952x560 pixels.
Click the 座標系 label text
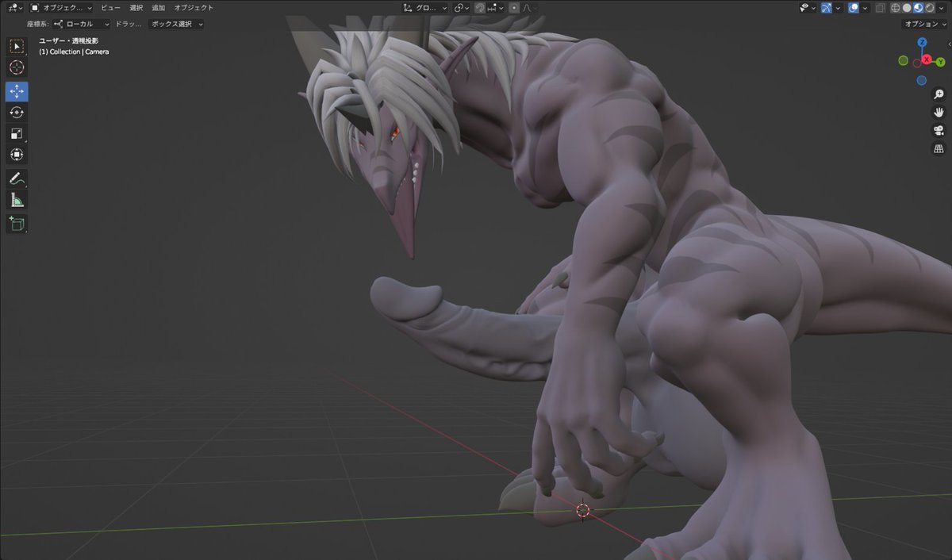tap(37, 24)
